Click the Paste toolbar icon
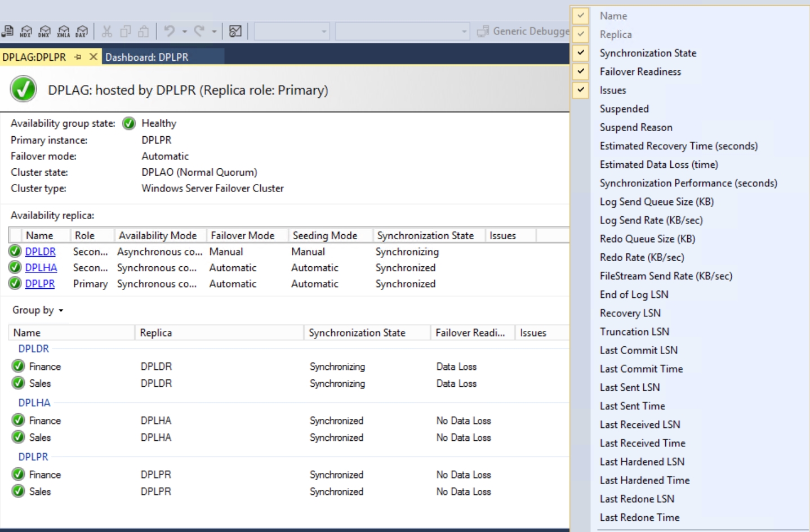 pyautogui.click(x=144, y=32)
